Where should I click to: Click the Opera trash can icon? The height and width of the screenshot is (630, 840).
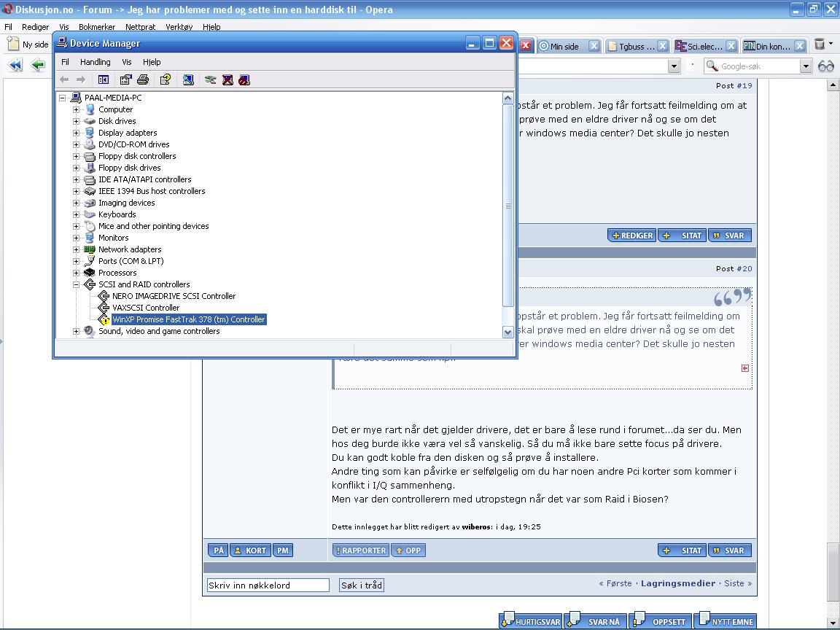820,44
